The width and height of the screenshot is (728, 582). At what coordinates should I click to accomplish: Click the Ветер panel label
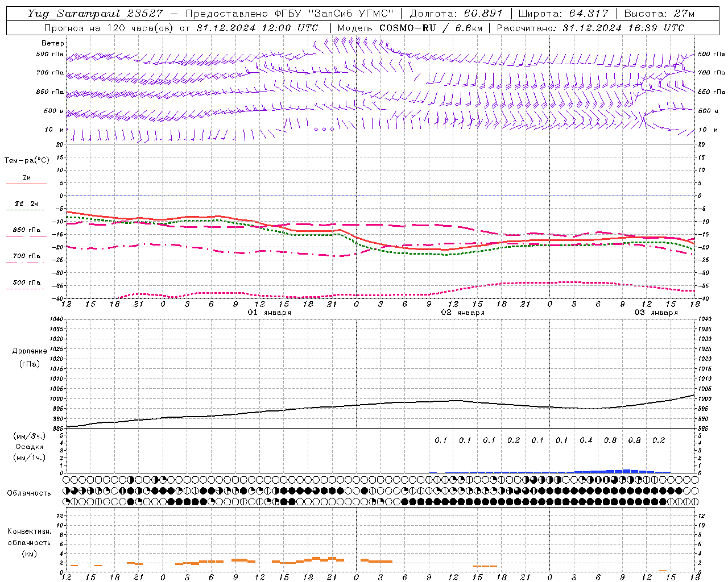[x=53, y=43]
